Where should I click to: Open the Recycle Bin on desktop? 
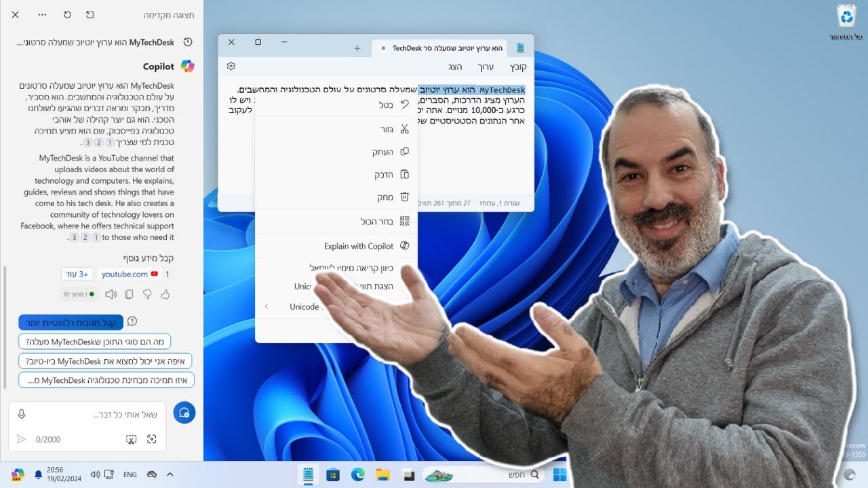pos(846,22)
